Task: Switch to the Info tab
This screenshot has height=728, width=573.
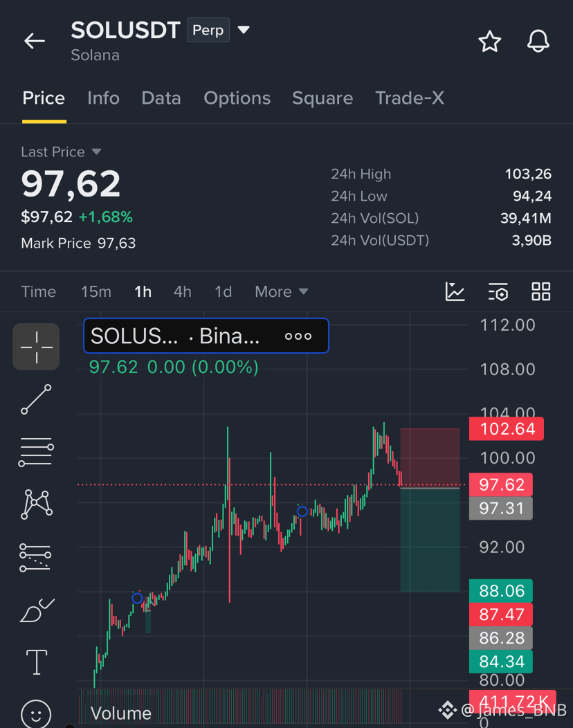Action: (x=104, y=98)
